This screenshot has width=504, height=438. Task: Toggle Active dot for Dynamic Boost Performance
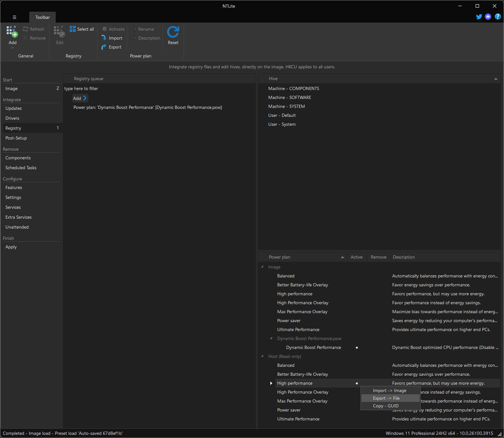357,347
